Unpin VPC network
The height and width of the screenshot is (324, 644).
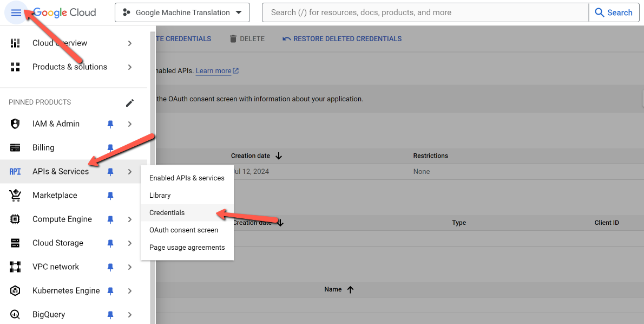coord(110,267)
